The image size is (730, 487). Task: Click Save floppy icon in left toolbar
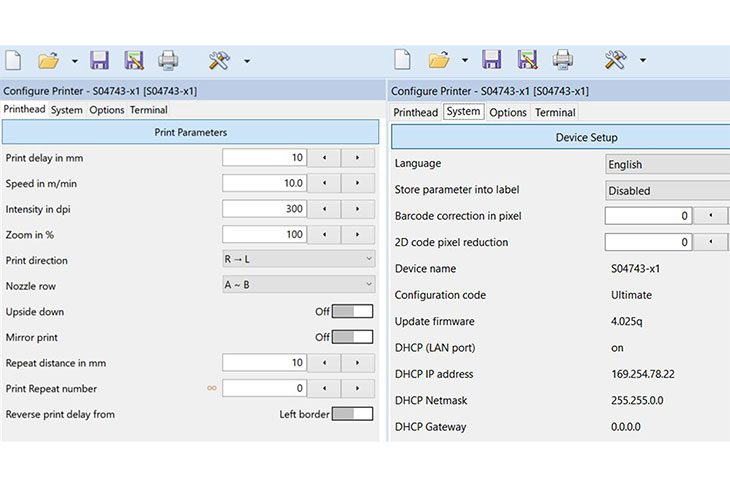pos(99,61)
